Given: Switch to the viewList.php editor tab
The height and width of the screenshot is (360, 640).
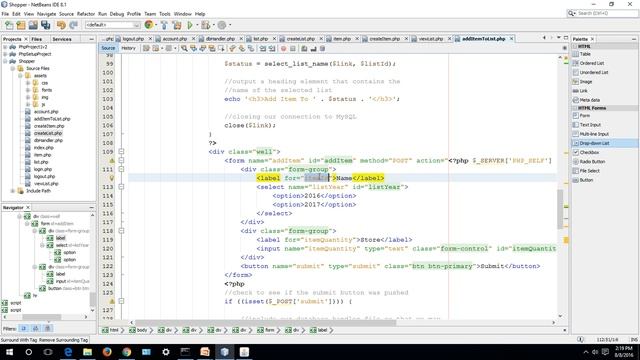Looking at the screenshot, I should pos(431,39).
